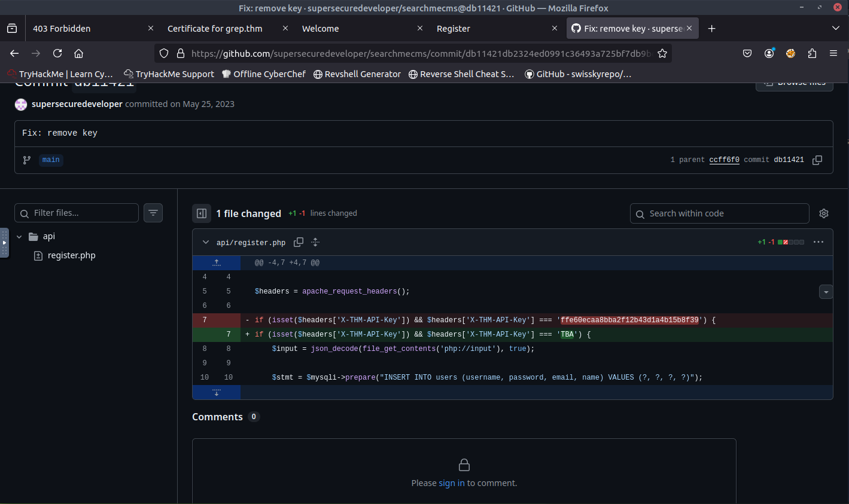
Task: Click expand all lines icon in file header
Action: click(315, 242)
